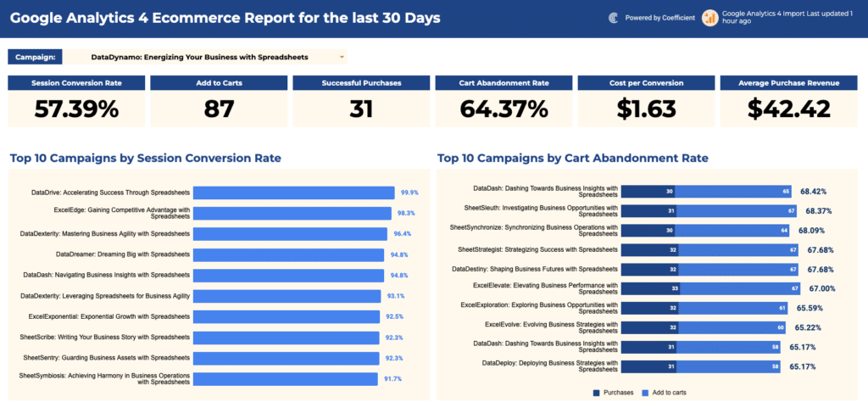Click the DataDestiny campaign label
Viewport: 868px width, 419px height.
535,269
